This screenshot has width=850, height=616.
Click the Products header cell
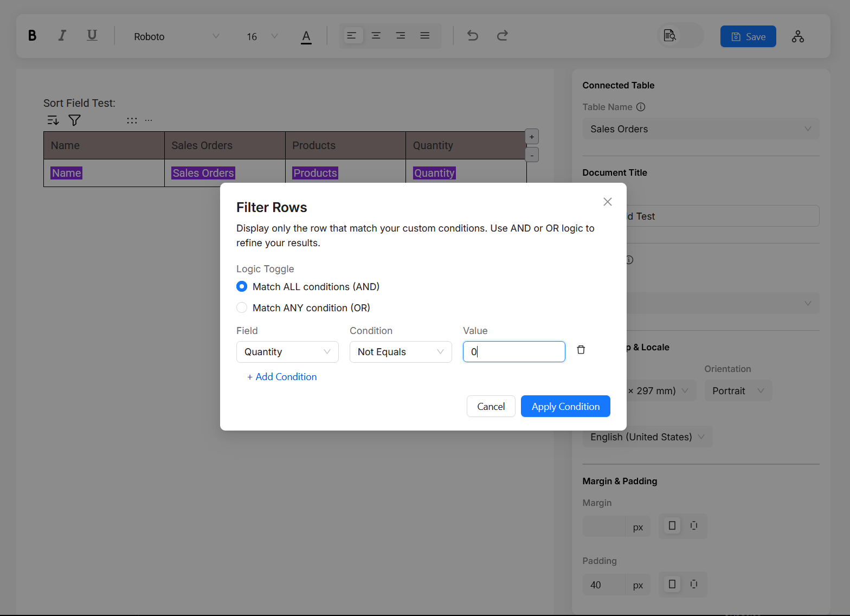point(345,145)
